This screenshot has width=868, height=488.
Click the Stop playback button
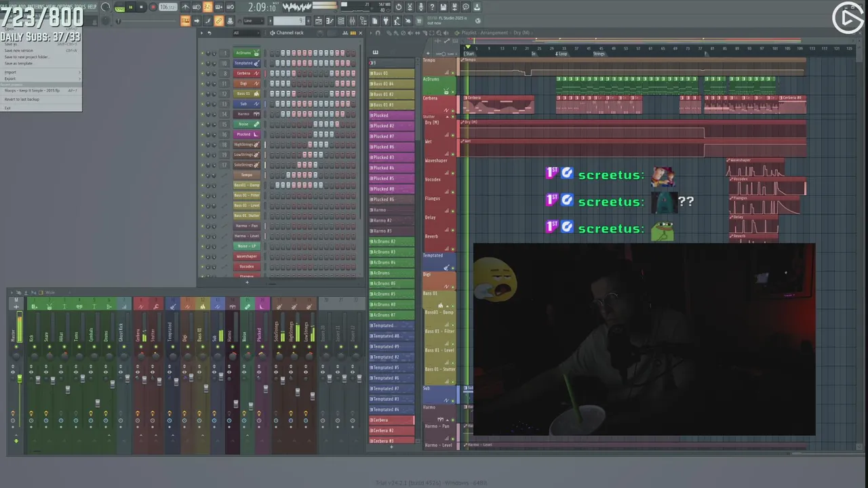click(x=141, y=7)
